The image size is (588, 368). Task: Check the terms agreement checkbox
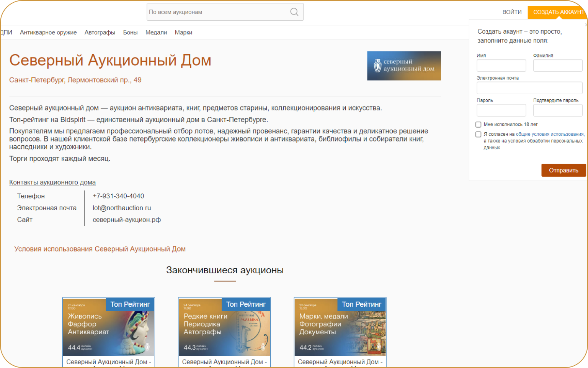[x=478, y=135]
